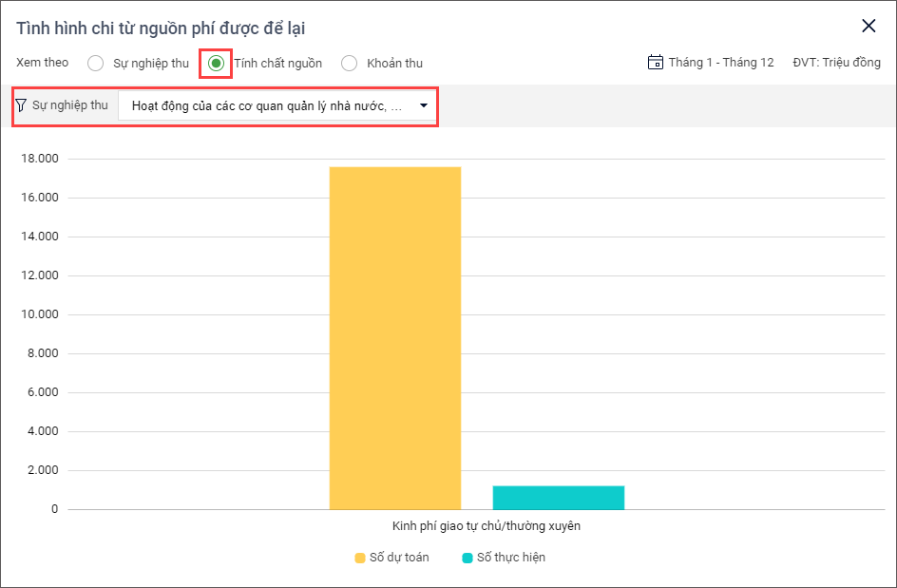Click the Tình hình chi dialog title
The width and height of the screenshot is (897, 588).
(x=161, y=28)
